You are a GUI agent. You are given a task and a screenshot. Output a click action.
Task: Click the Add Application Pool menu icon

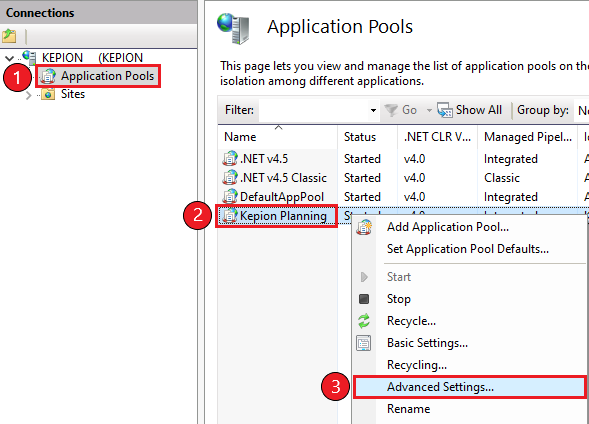(364, 227)
